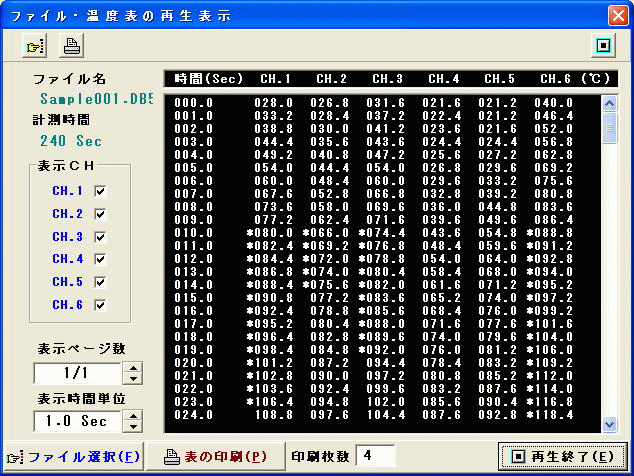Screen dimensions: 634x476
Task: Disable the CH.5 display checkbox
Action: (x=100, y=282)
